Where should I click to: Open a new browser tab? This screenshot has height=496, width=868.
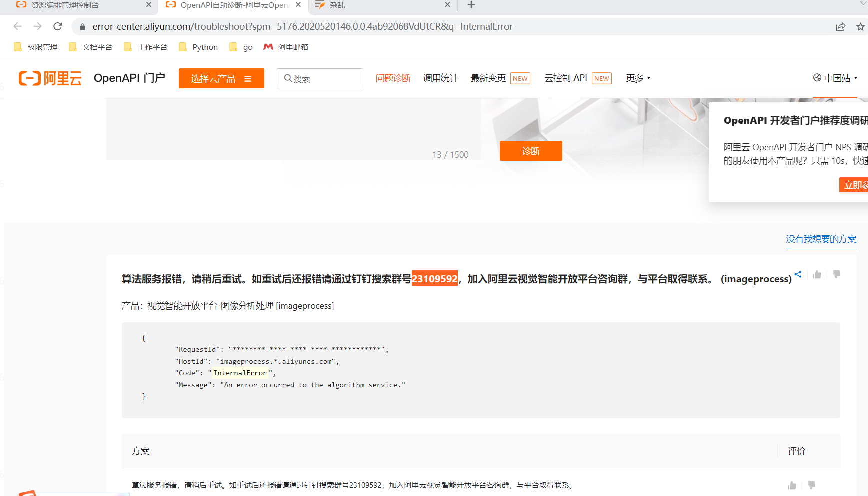coord(471,5)
